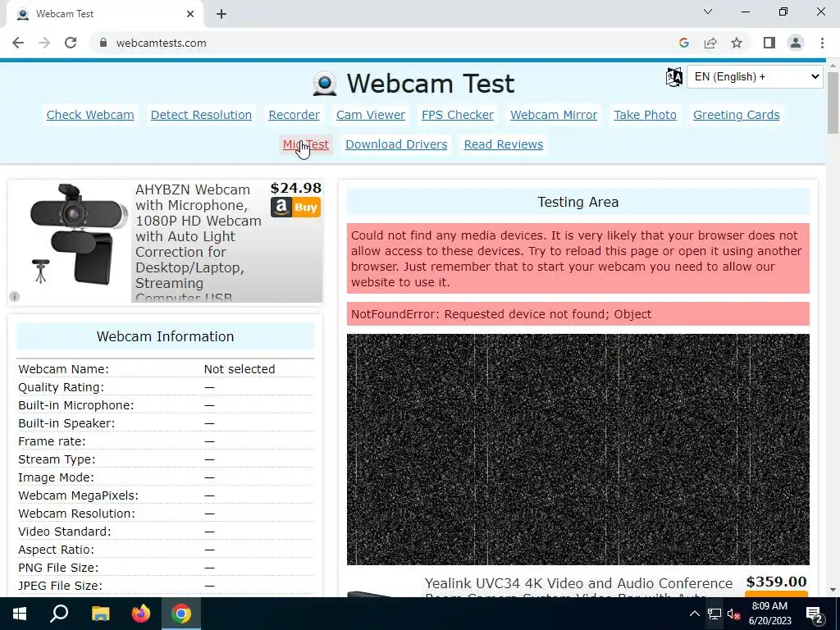Launch Firefox from the taskbar
Screen dimensions: 840x630
click(x=141, y=614)
